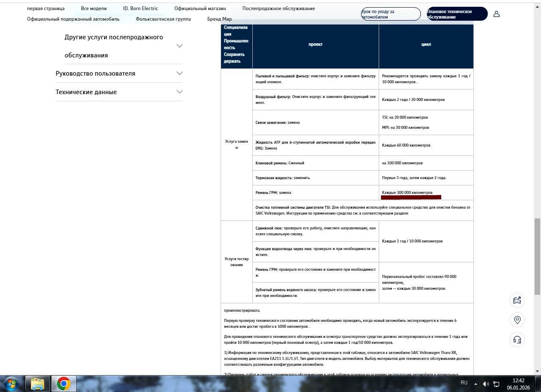Open Послепродажное обслуживание navigation item

[279, 8]
